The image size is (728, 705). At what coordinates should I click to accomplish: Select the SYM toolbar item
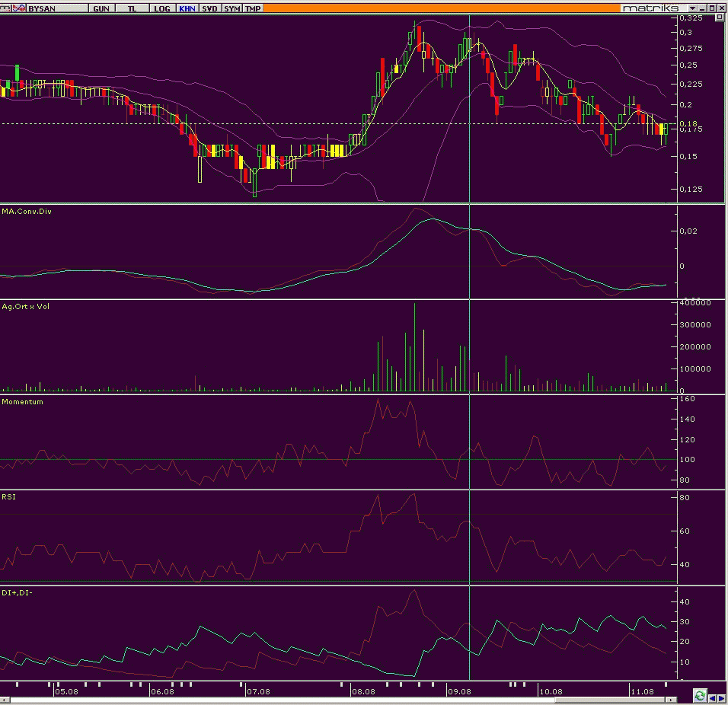[231, 8]
